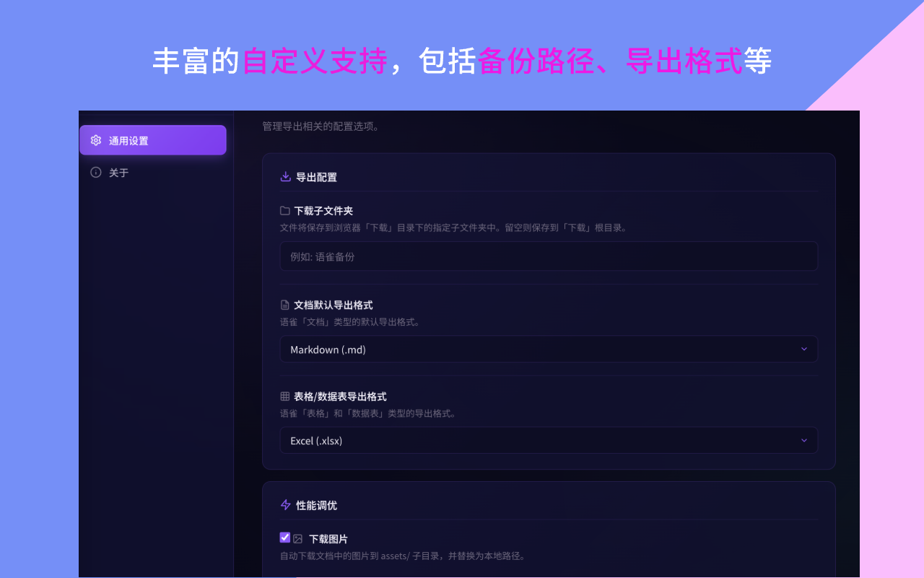Uncheck the 下载图片 checkbox
This screenshot has height=578, width=924.
click(x=285, y=538)
